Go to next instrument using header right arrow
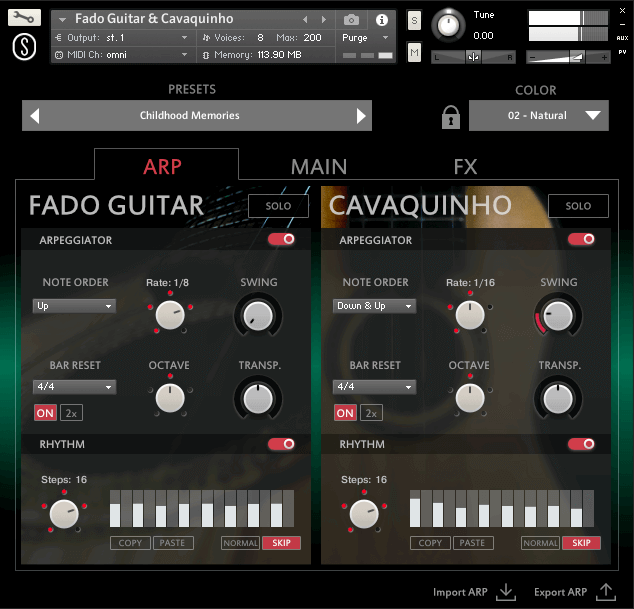 323,19
